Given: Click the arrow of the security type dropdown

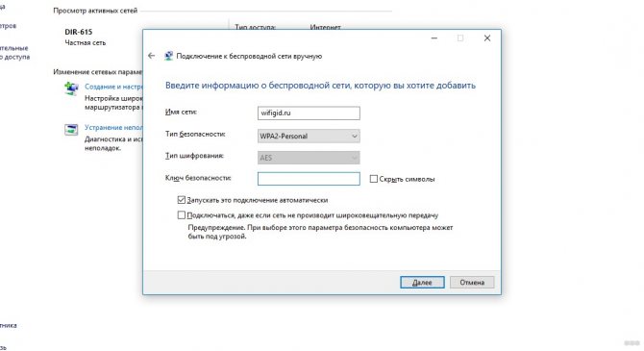Looking at the screenshot, I should (355, 136).
